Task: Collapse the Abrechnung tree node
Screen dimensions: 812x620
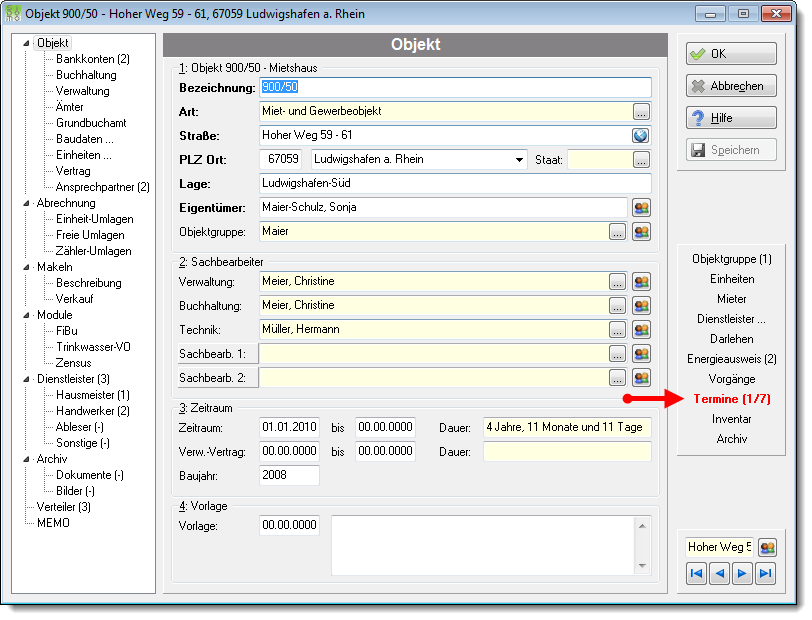Action: pos(26,203)
